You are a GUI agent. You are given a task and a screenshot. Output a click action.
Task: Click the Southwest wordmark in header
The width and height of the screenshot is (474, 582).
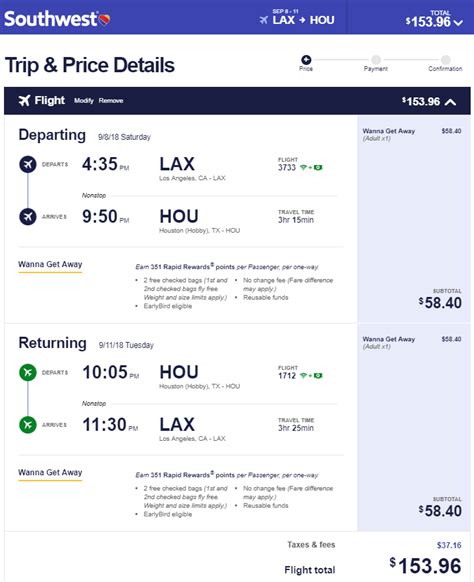click(50, 19)
